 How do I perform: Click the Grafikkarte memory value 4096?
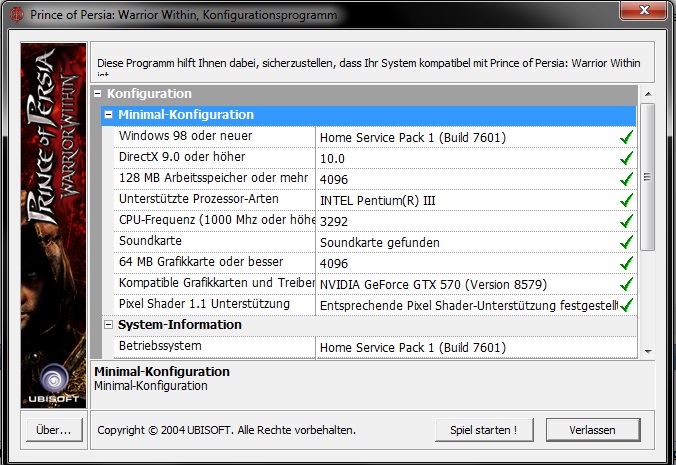[334, 264]
